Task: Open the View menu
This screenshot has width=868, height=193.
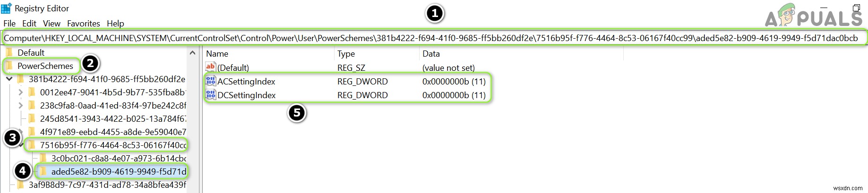Action: (52, 24)
